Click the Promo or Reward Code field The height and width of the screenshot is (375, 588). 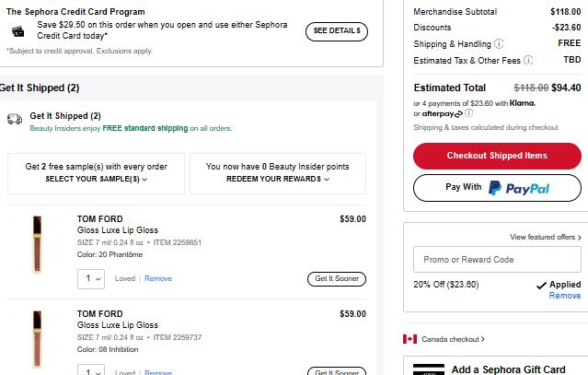(497, 260)
